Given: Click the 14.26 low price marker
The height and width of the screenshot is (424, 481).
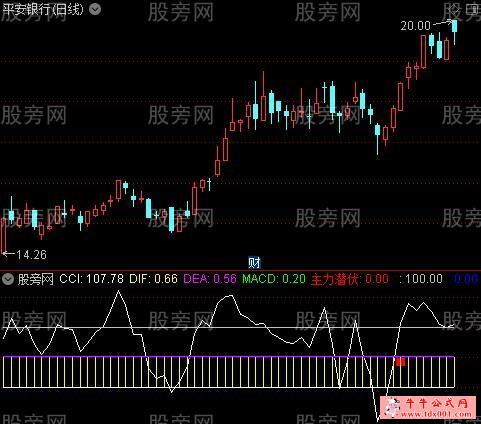Looking at the screenshot, I should tap(31, 255).
